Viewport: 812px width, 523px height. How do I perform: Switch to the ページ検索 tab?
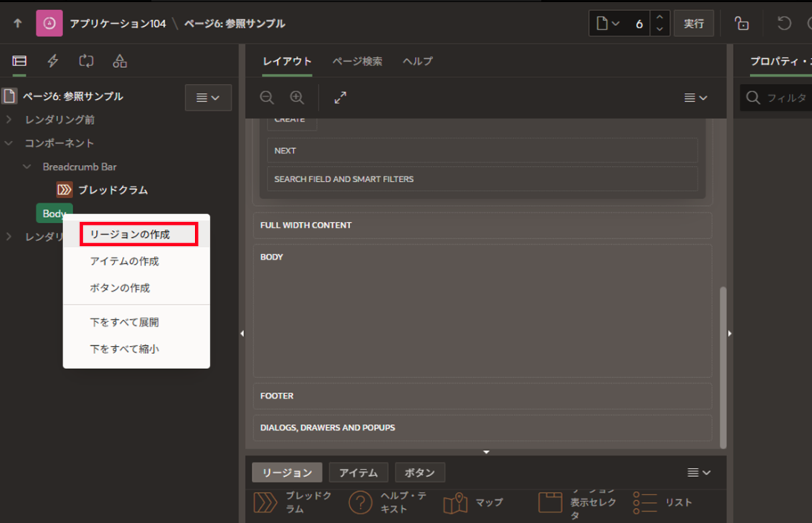pos(357,61)
